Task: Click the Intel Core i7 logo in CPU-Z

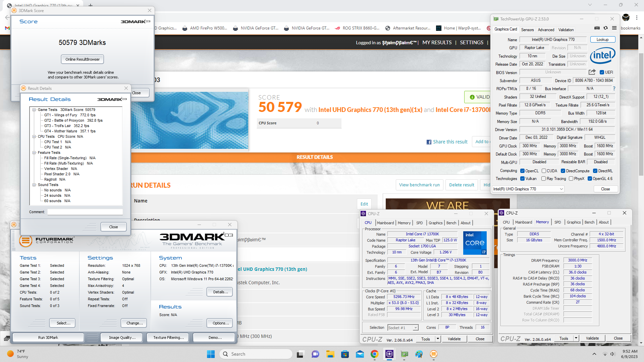Action: tap(475, 243)
